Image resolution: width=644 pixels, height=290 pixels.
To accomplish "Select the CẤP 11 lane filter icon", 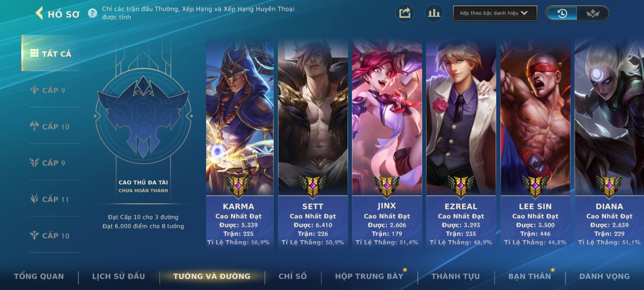I will [34, 199].
